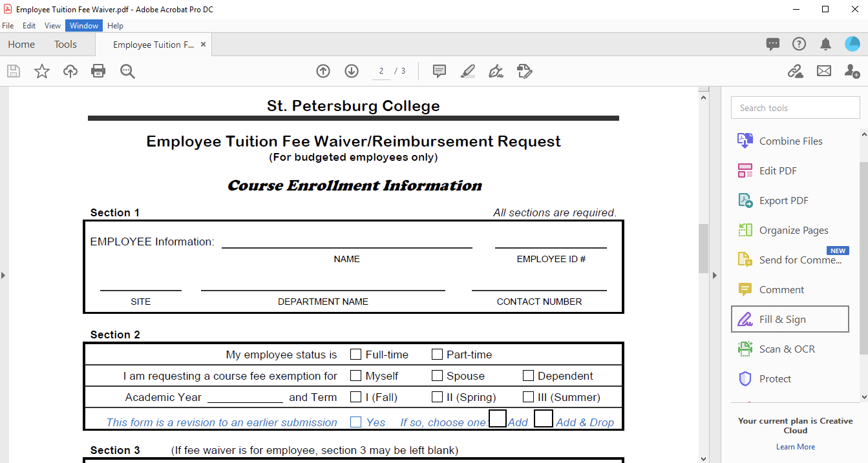Click the document scroll up arrow
Image resolution: width=868 pixels, height=463 pixels.
(x=704, y=97)
